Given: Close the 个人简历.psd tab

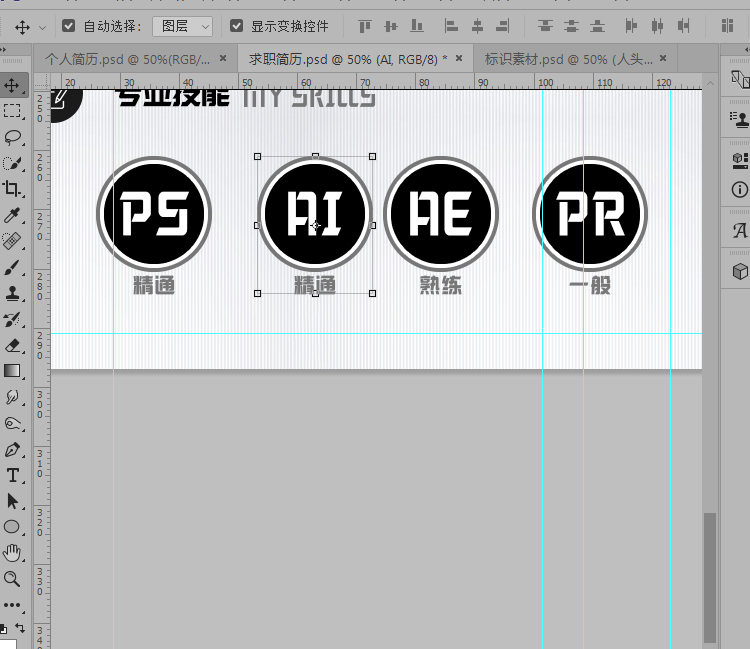Looking at the screenshot, I should pos(222,58).
